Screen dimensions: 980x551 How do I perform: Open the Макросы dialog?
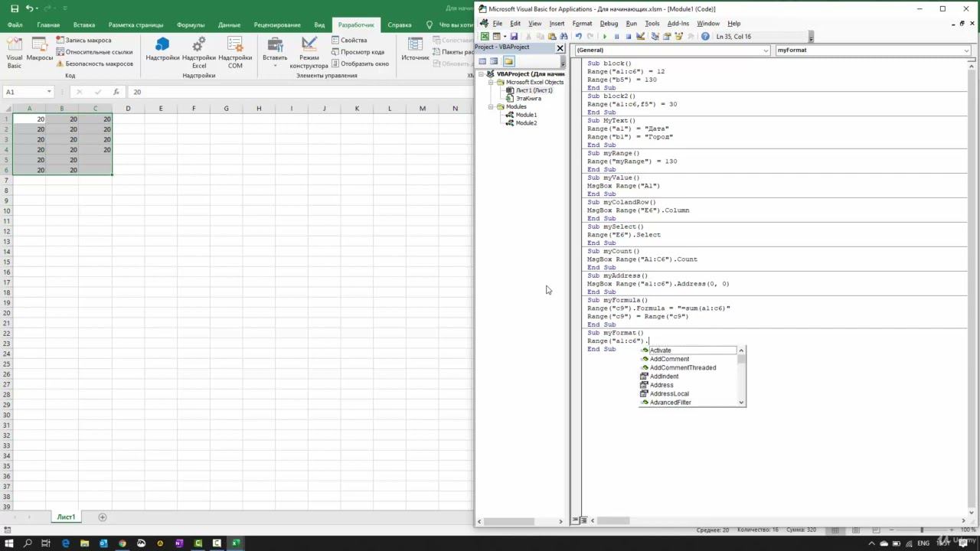(40, 49)
